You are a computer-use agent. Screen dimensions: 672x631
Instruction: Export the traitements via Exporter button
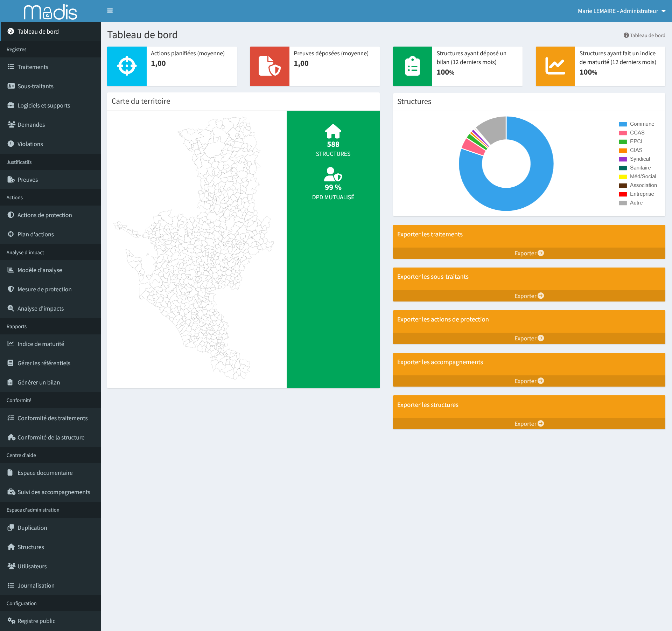[529, 253]
